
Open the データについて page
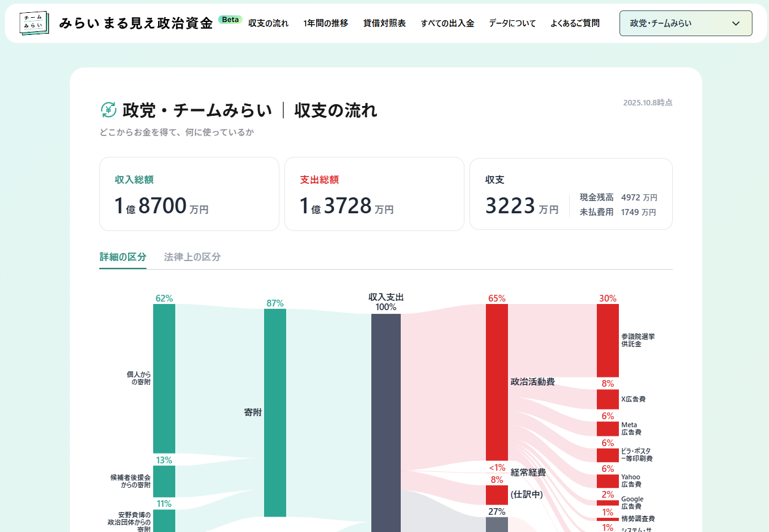512,23
